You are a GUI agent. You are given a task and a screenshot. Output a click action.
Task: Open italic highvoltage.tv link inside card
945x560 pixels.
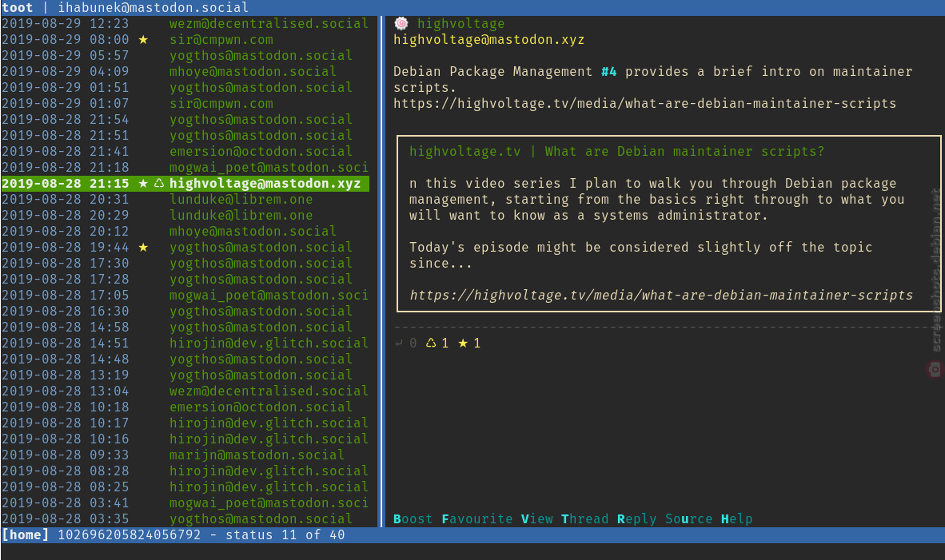[x=661, y=295]
